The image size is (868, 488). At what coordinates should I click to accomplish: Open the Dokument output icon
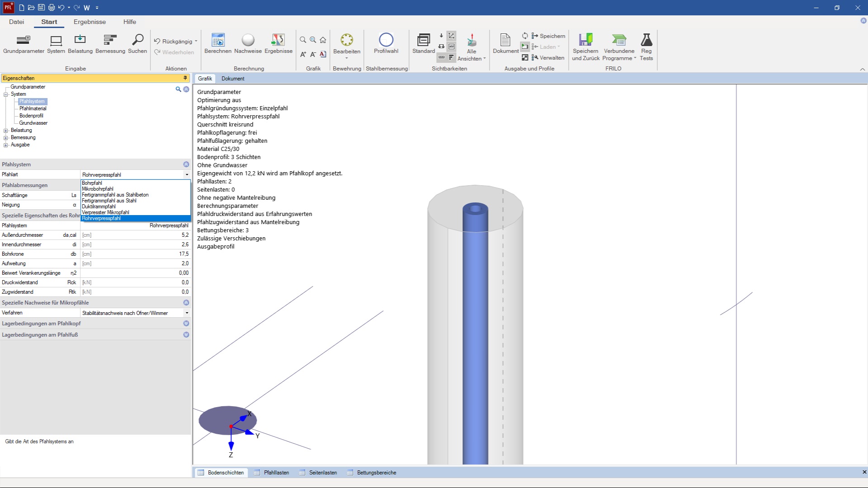point(505,44)
